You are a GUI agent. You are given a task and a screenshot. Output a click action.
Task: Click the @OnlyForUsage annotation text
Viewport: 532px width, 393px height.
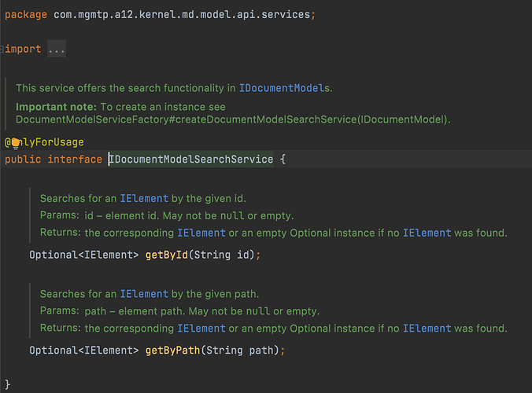coord(44,142)
